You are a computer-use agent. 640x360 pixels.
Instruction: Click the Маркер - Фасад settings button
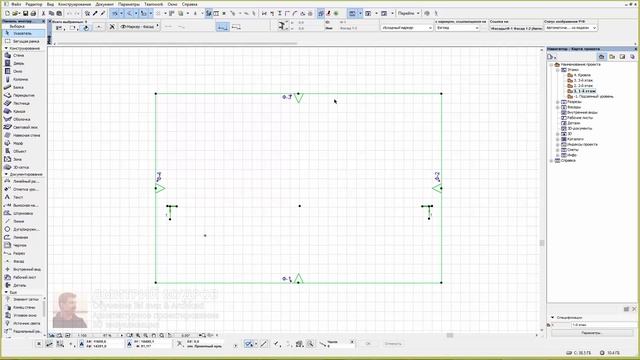coord(139,27)
